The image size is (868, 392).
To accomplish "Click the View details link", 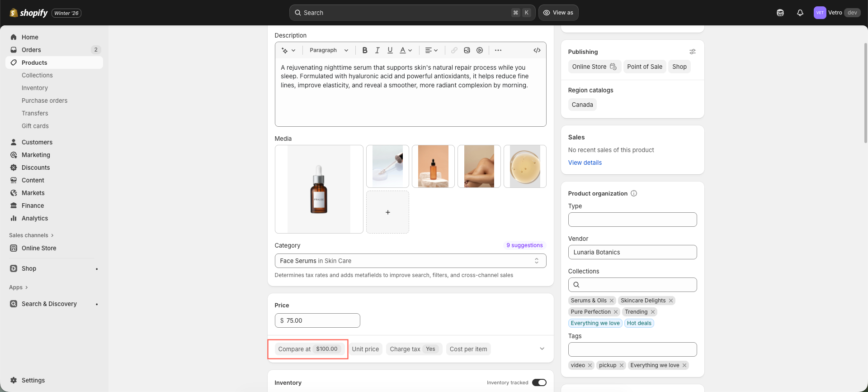I will coord(585,163).
